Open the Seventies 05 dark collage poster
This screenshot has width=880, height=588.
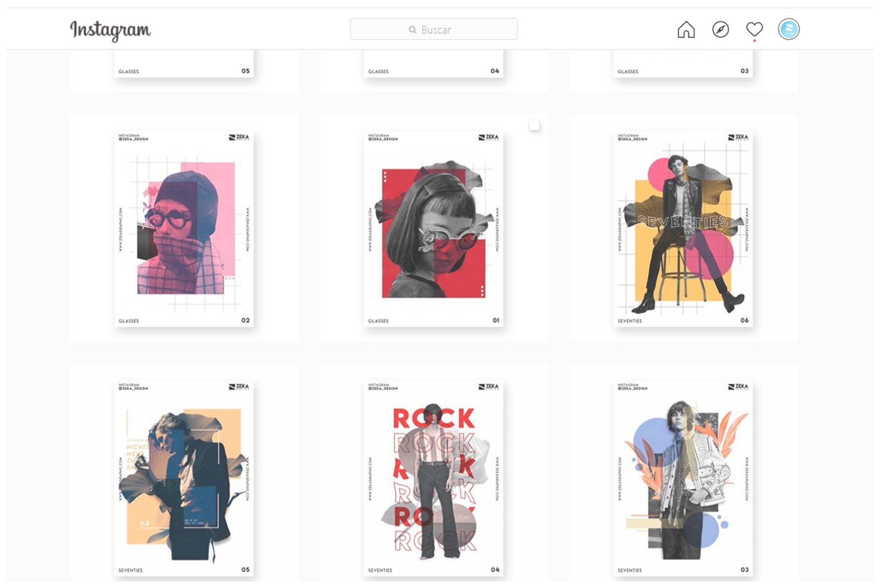(183, 476)
